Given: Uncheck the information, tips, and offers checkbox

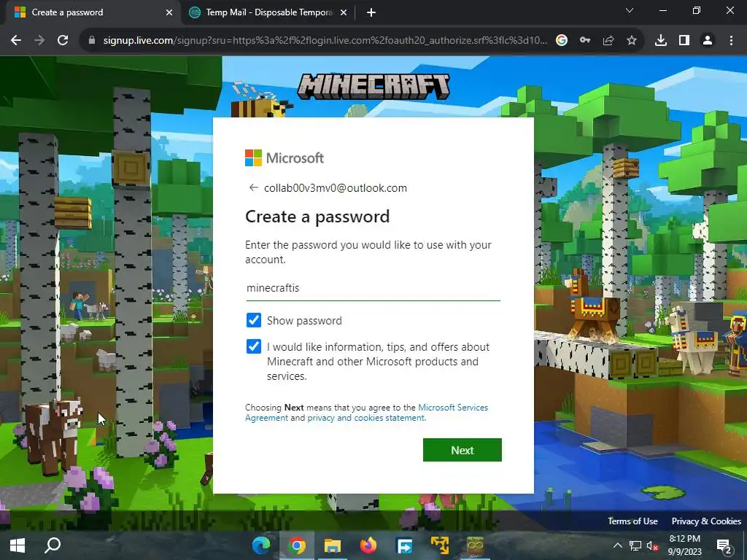Looking at the screenshot, I should point(254,346).
